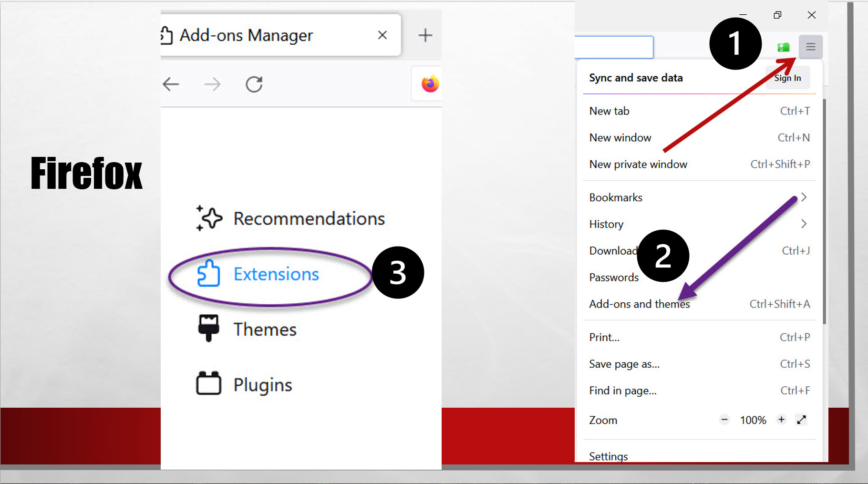Select Extensions in the sidebar
Image resolution: width=868 pixels, height=484 pixels.
[275, 274]
